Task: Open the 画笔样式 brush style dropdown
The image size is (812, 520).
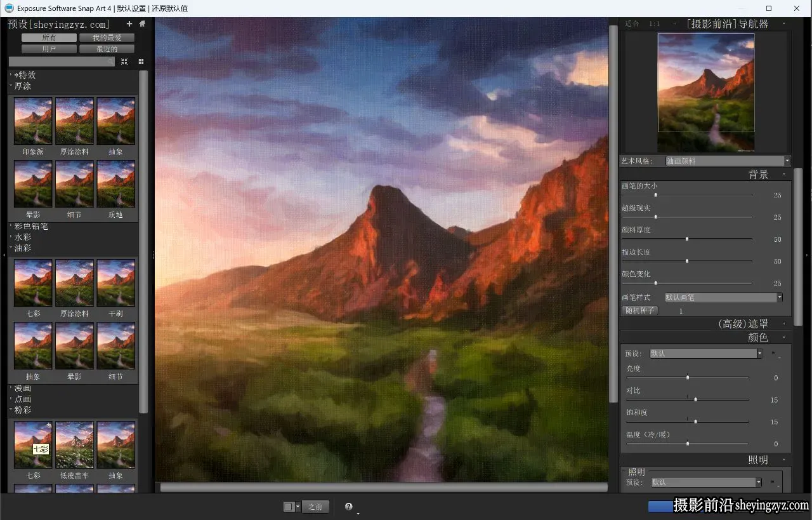Action: [723, 297]
